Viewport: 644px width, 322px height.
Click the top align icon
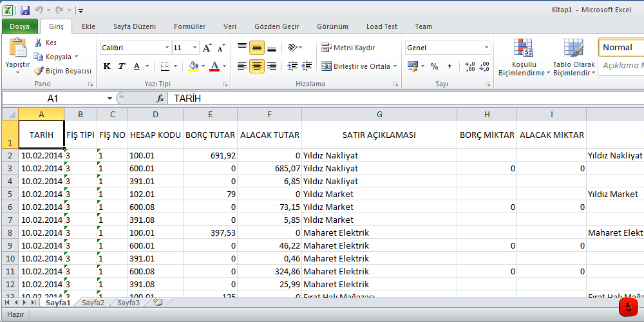242,48
